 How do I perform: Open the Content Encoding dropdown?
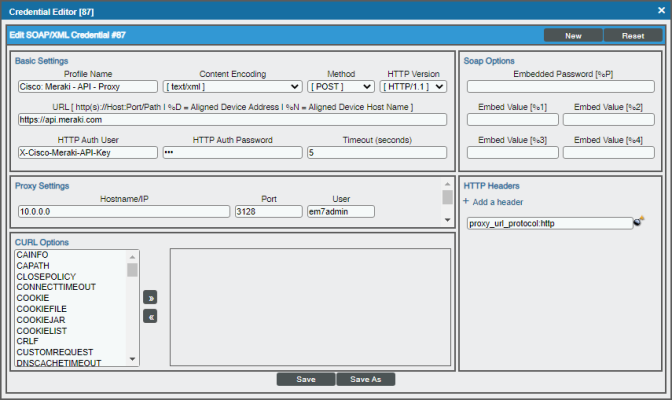tap(232, 87)
